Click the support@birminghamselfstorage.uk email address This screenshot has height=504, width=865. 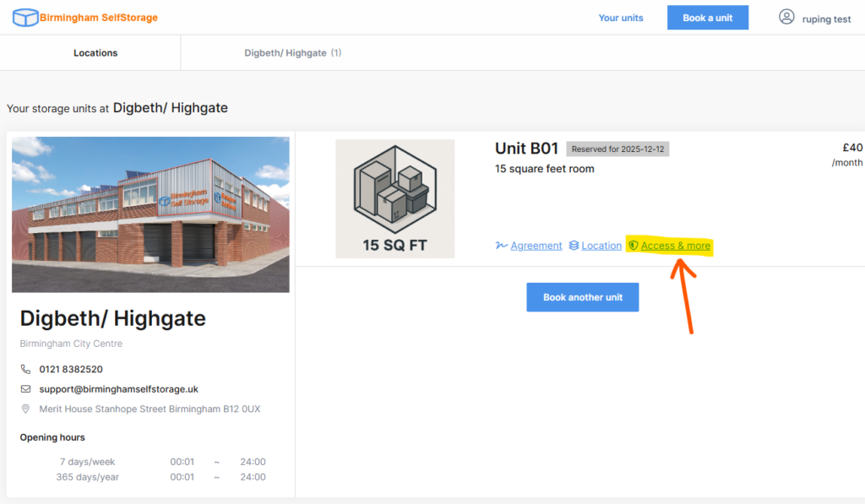tap(118, 389)
